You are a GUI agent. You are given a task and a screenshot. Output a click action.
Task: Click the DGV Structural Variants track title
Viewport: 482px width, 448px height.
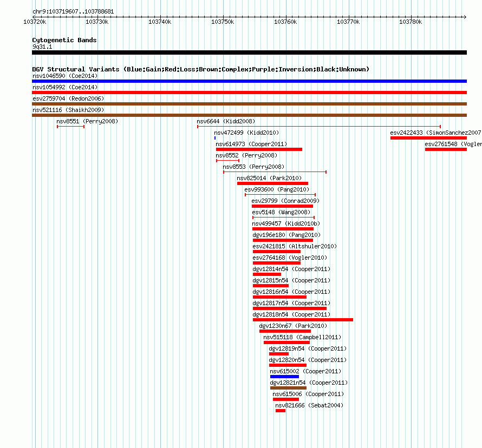pos(201,69)
